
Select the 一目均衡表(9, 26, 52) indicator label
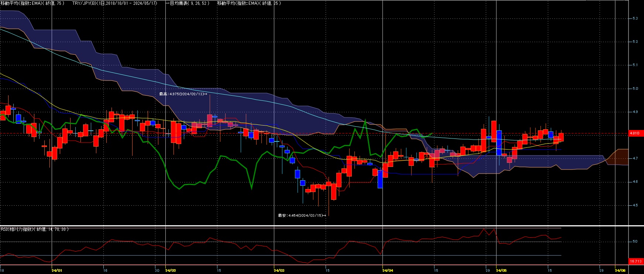coord(187,3)
